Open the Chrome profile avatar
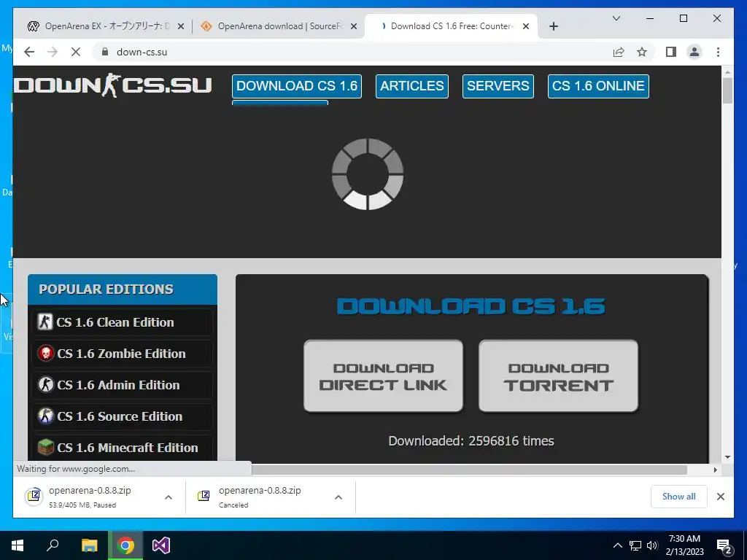747x560 pixels. (x=694, y=52)
